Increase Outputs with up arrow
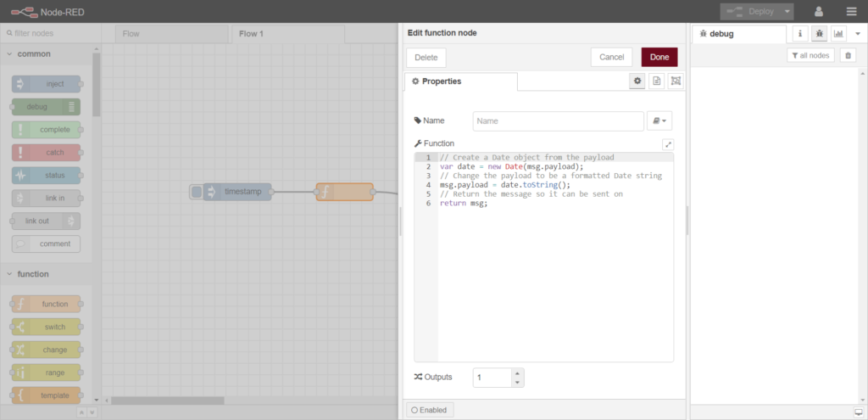The width and height of the screenshot is (868, 420). coord(517,372)
